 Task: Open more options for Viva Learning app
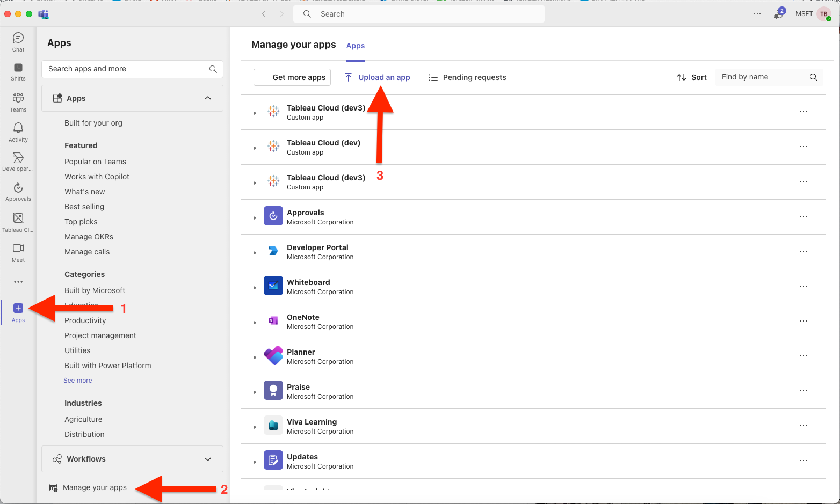click(803, 426)
